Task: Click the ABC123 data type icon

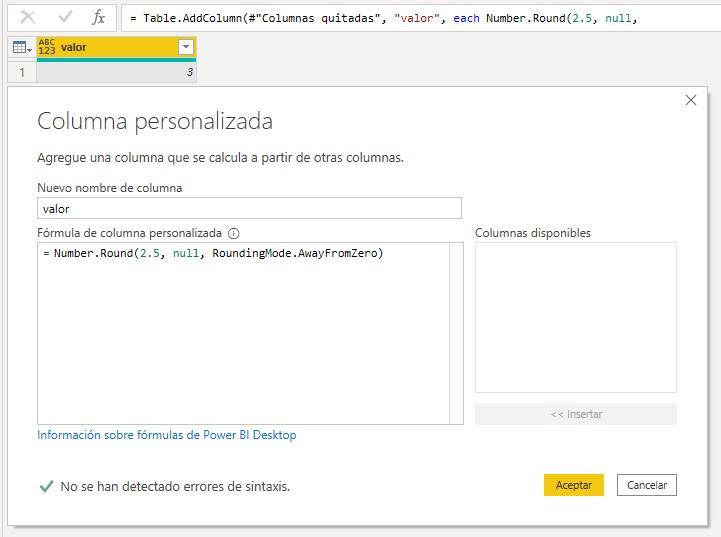Action: tap(47, 47)
